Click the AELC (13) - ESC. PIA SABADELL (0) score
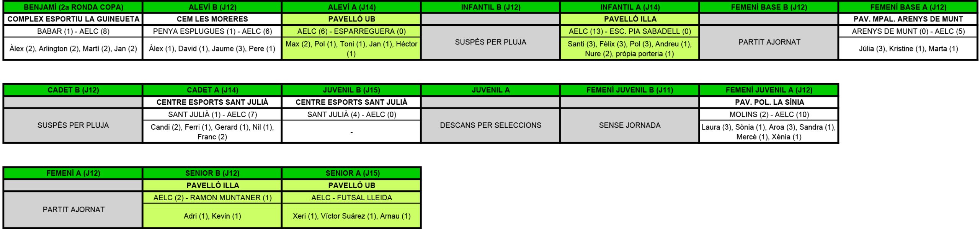 tap(630, 31)
